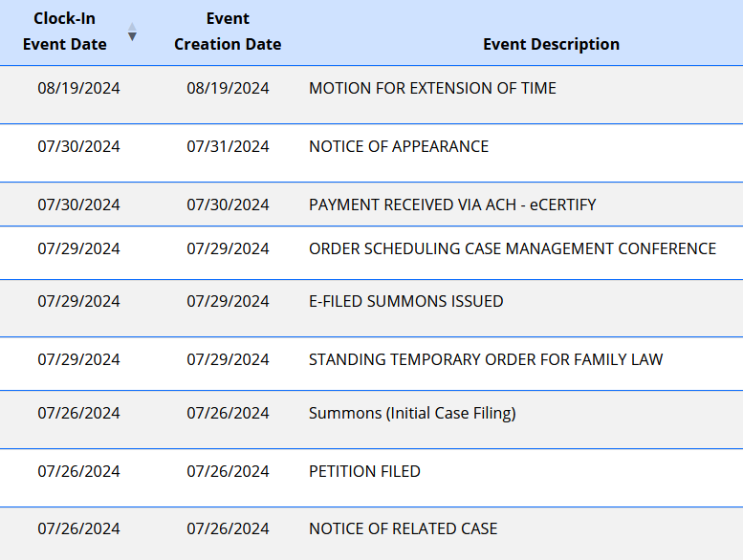
Task: Click STANDING TEMPORARY ORDER FOR FAMILY LAW
Action: click(486, 360)
